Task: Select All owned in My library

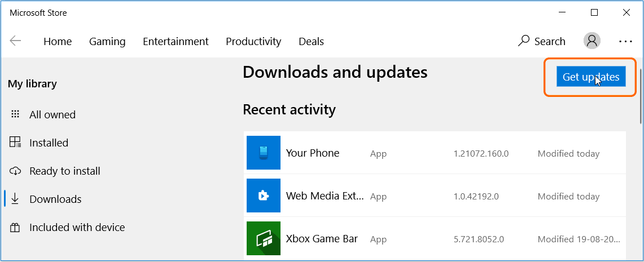Action: (52, 114)
